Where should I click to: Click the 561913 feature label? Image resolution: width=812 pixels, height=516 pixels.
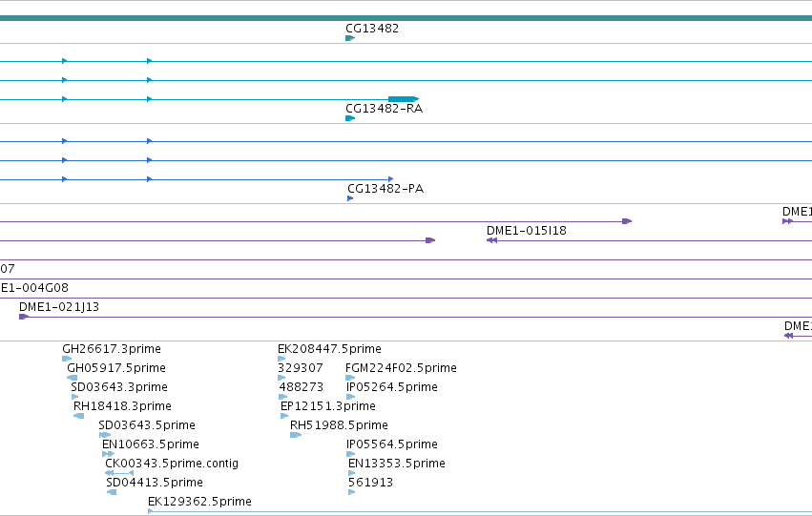(x=371, y=483)
